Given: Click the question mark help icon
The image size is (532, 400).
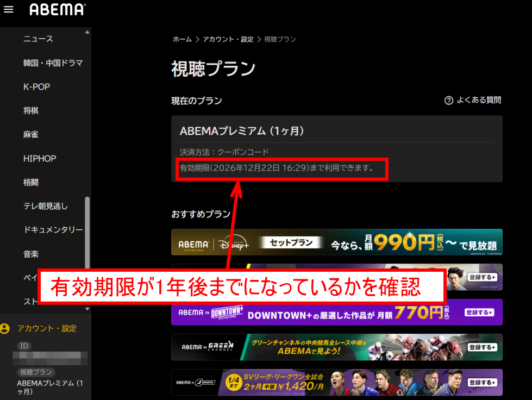Looking at the screenshot, I should (x=448, y=101).
